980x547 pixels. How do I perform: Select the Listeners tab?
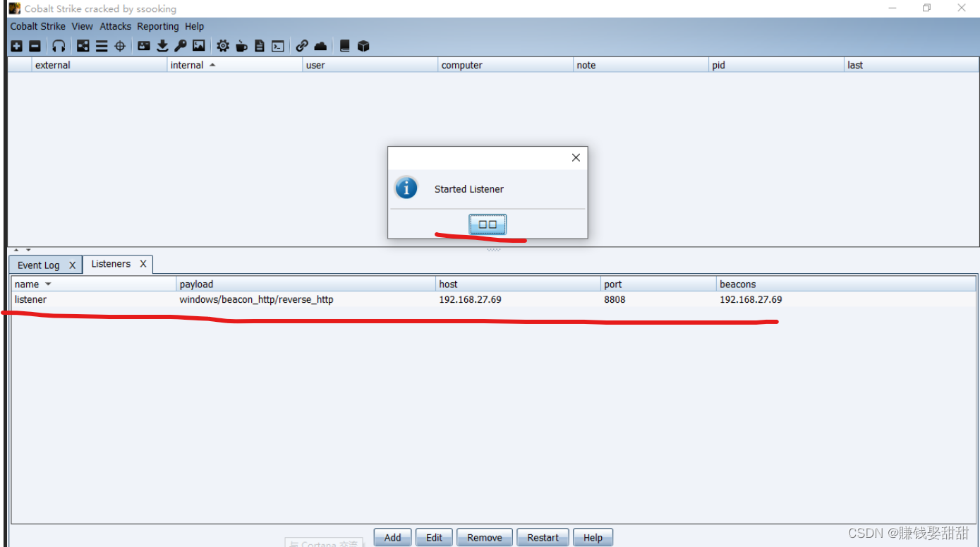(111, 264)
